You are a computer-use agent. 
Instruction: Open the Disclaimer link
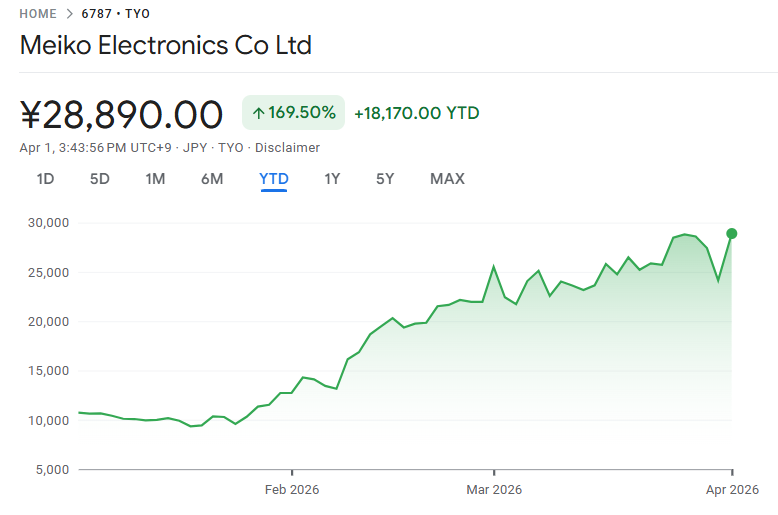[288, 148]
